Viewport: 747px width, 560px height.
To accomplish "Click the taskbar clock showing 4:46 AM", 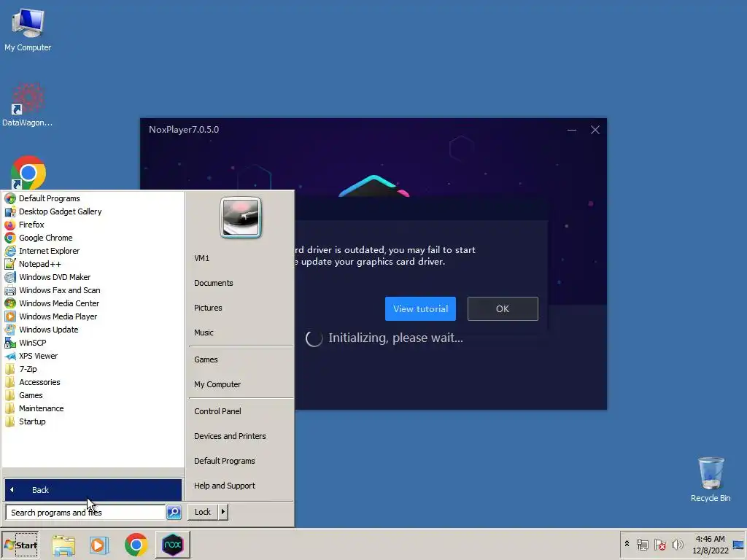I will [711, 544].
